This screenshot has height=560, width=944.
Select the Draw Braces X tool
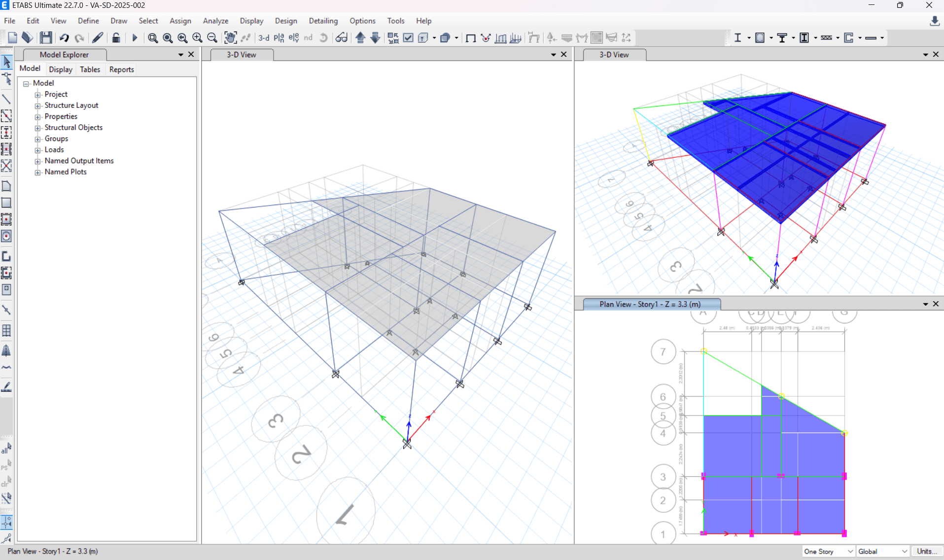(x=6, y=166)
